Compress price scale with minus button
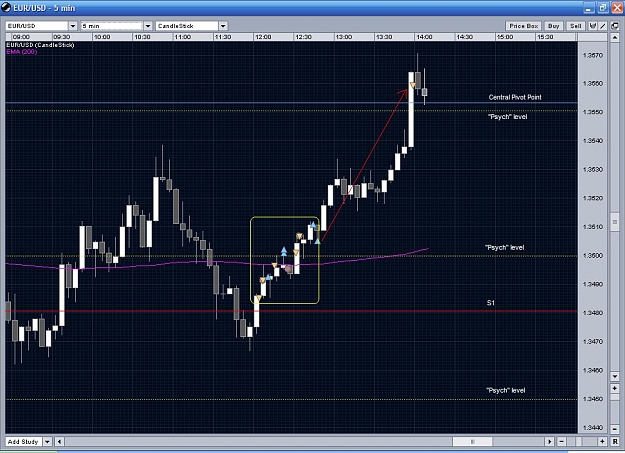This screenshot has width=625, height=453. click(x=614, y=429)
